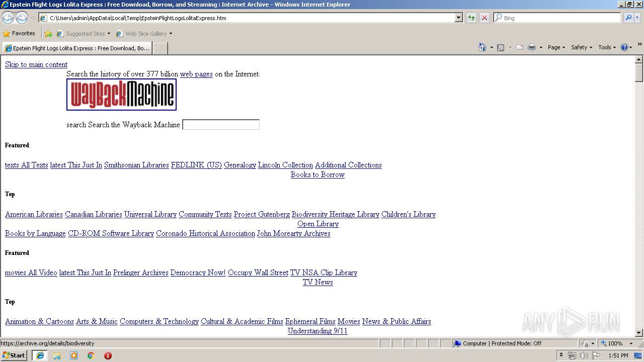Click the address bar URL field

coord(252,18)
